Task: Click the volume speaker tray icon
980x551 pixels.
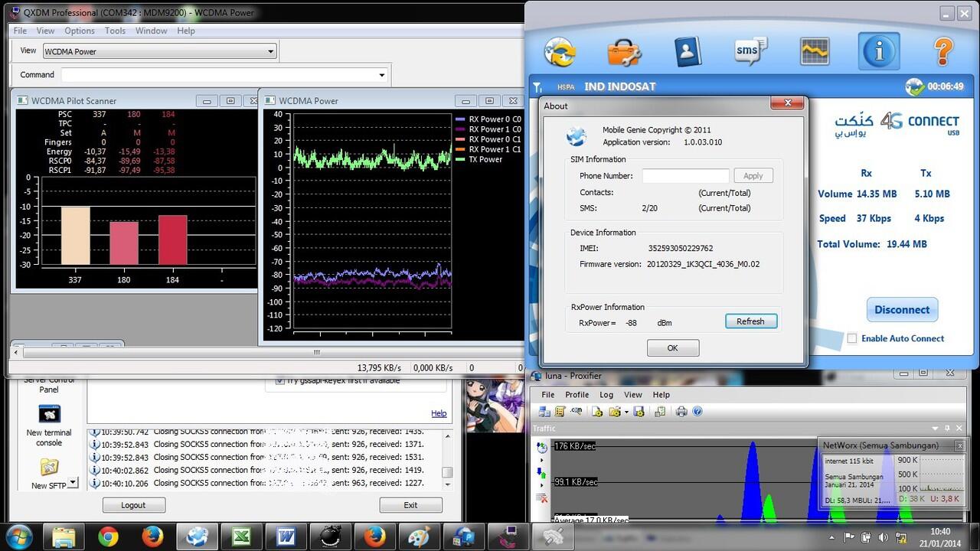Action: point(883,537)
